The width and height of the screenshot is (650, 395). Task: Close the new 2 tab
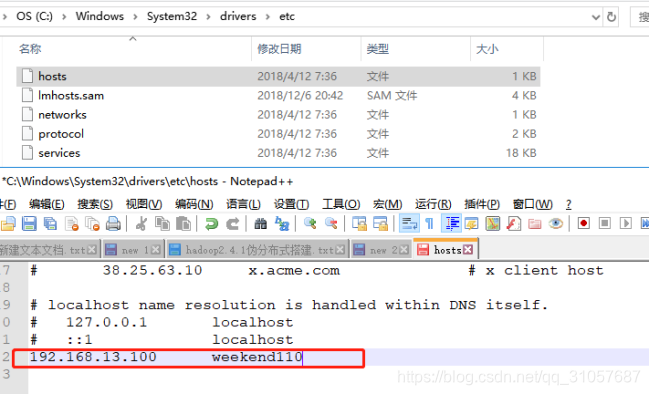click(x=404, y=250)
